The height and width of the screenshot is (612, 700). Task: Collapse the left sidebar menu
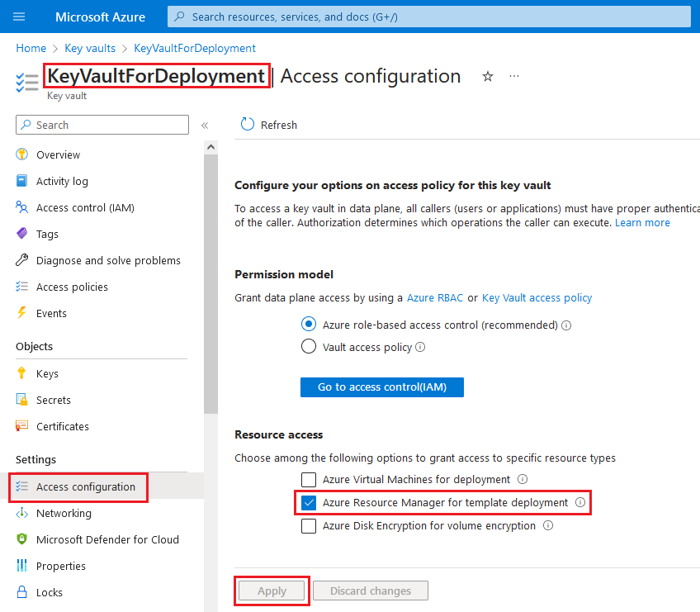[205, 126]
